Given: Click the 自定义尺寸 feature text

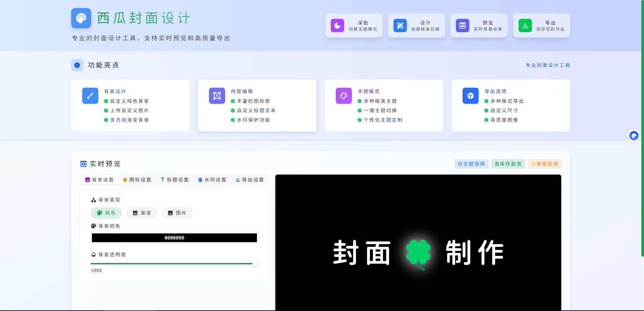Looking at the screenshot, I should (x=504, y=110).
